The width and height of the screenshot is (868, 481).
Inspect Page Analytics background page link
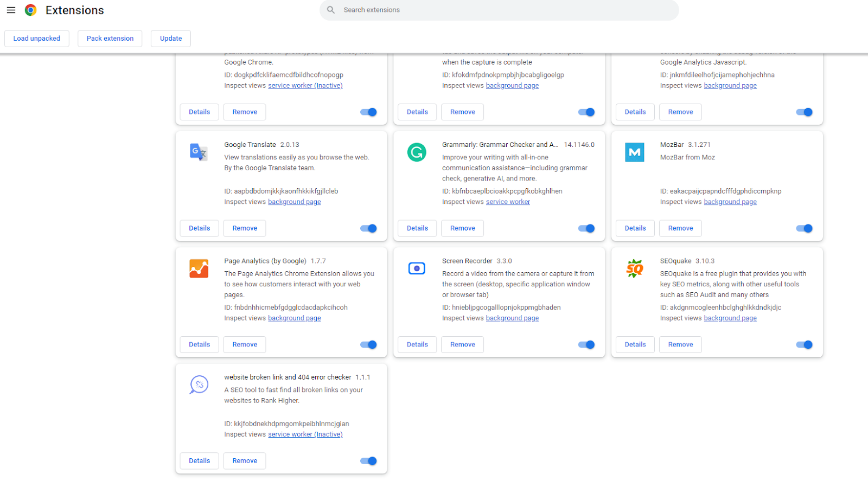[295, 318]
